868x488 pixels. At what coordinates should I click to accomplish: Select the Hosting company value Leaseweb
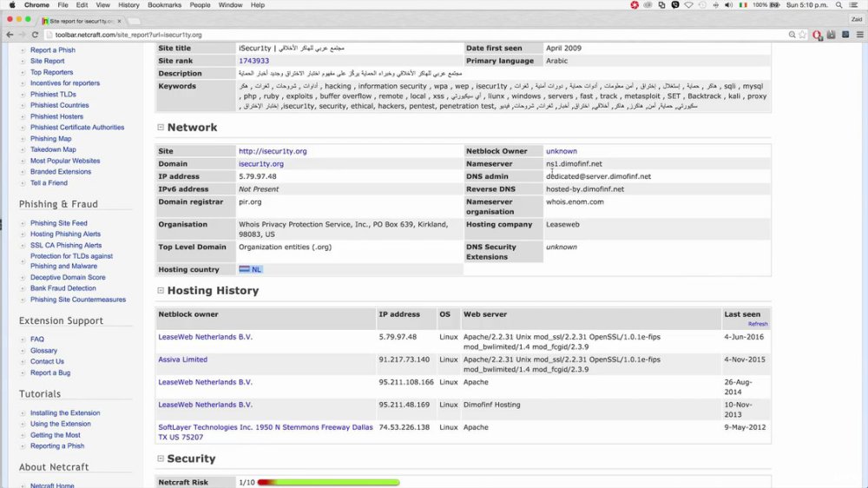(x=562, y=224)
